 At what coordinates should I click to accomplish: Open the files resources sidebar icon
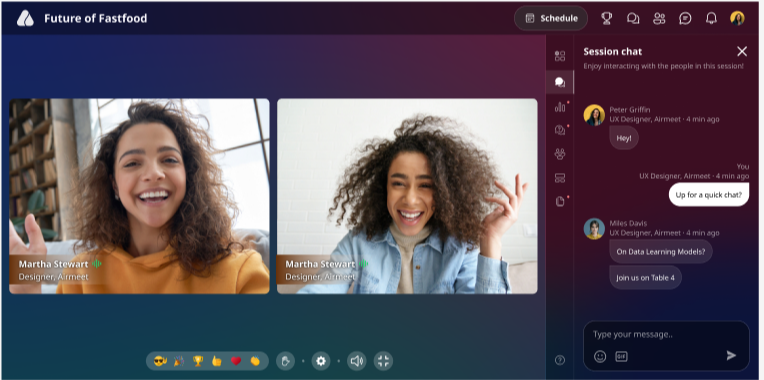[x=560, y=201]
